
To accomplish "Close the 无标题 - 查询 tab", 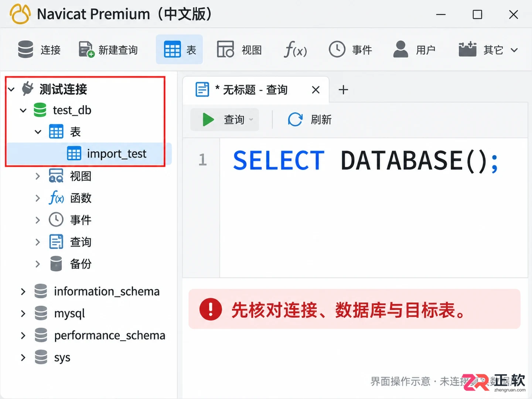I will 316,90.
